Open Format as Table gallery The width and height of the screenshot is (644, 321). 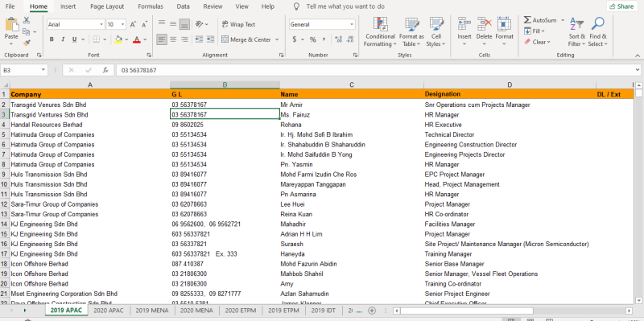(411, 32)
